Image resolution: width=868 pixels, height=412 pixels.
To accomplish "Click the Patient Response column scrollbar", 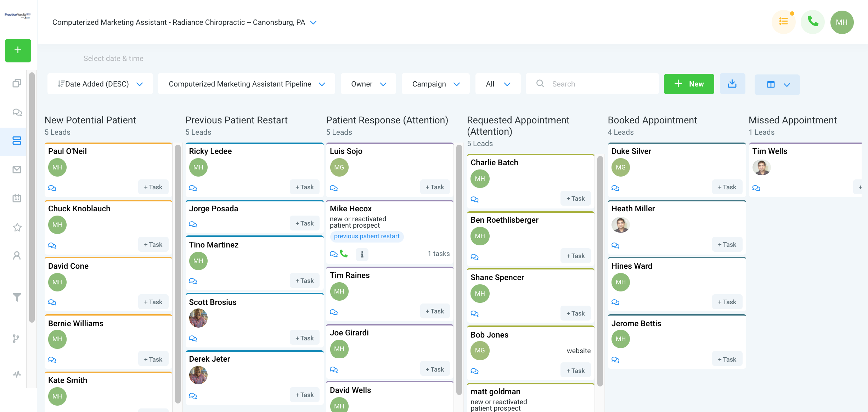I will [459, 269].
